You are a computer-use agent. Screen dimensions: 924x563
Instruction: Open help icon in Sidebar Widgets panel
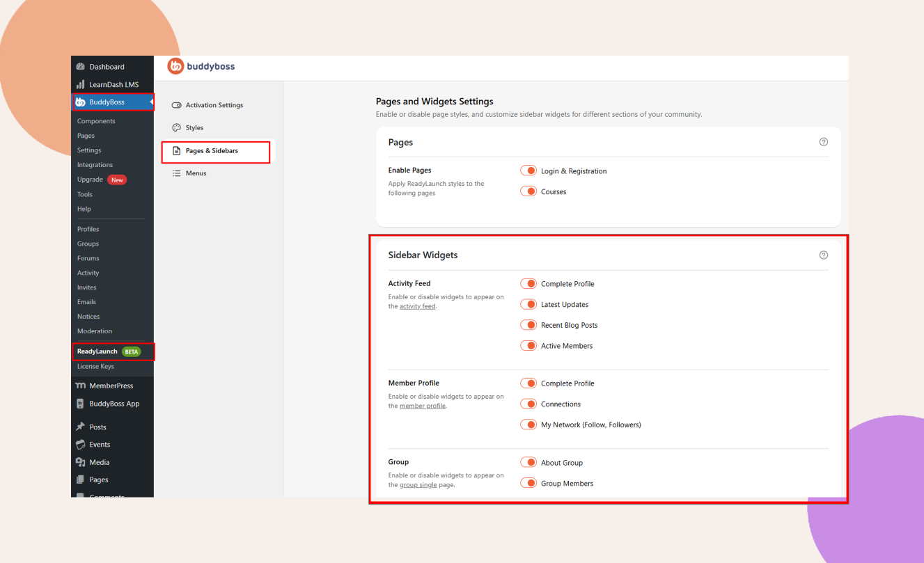pos(824,255)
